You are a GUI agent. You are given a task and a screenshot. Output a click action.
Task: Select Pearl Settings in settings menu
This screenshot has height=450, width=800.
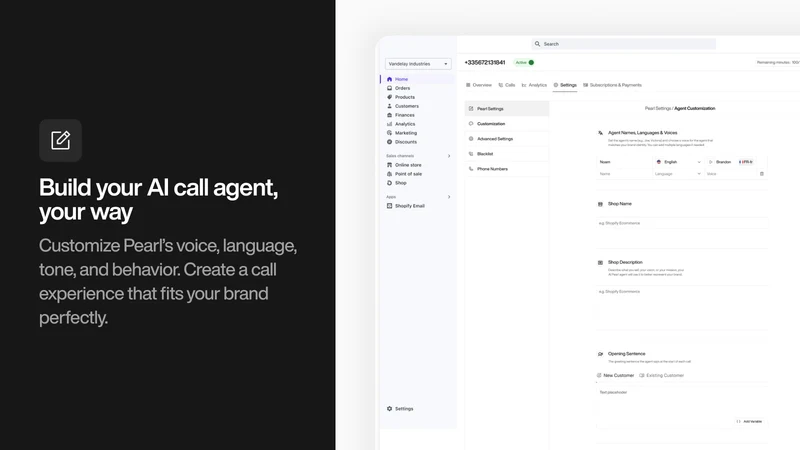click(507, 109)
